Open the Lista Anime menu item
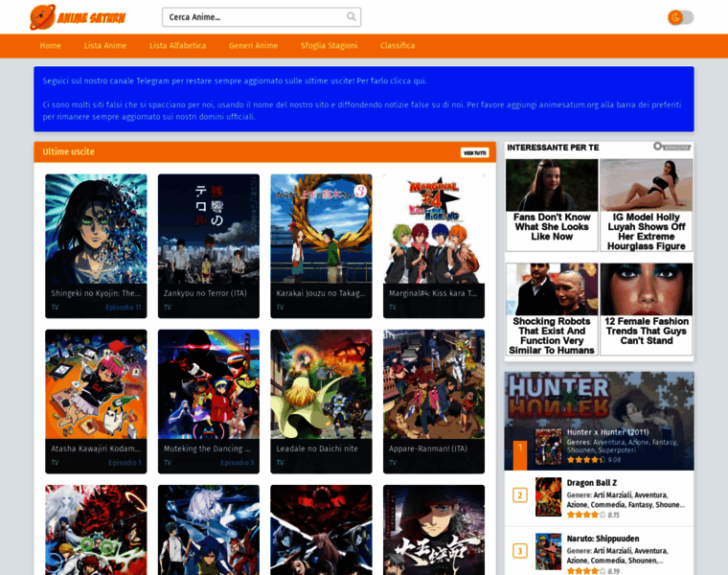Image resolution: width=728 pixels, height=575 pixels. [105, 45]
